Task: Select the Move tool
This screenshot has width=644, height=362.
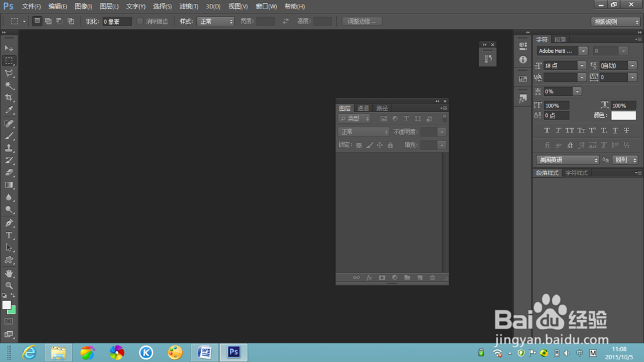Action: click(x=9, y=48)
